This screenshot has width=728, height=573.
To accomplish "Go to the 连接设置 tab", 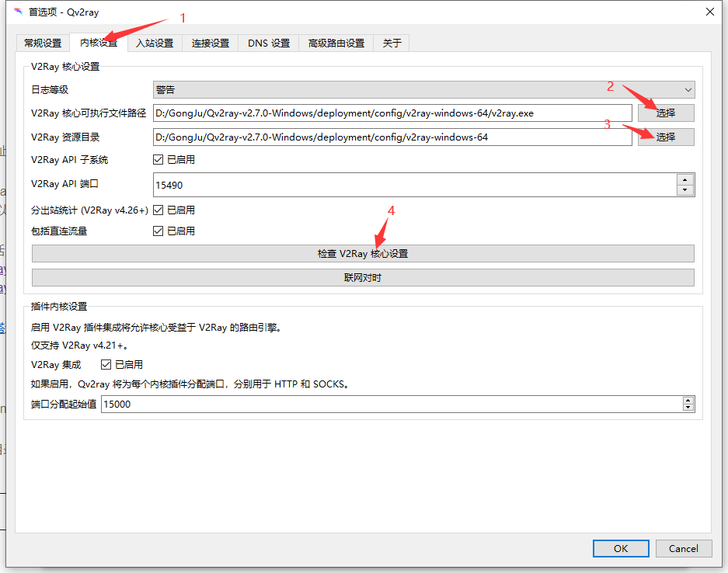I will coord(211,43).
